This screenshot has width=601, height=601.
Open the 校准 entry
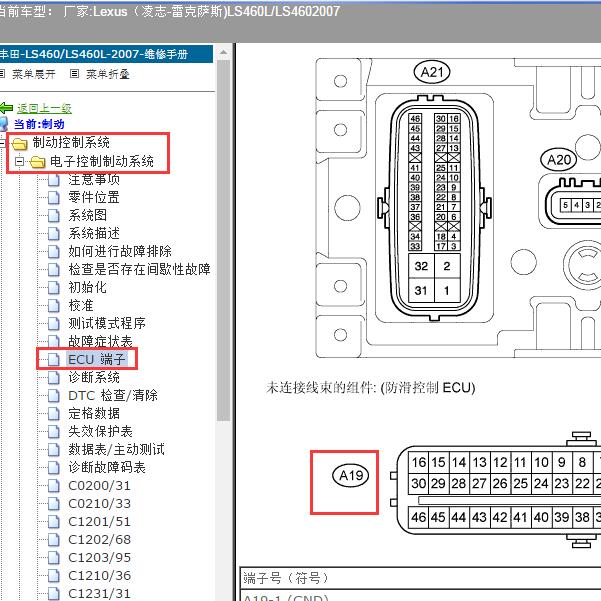81,305
